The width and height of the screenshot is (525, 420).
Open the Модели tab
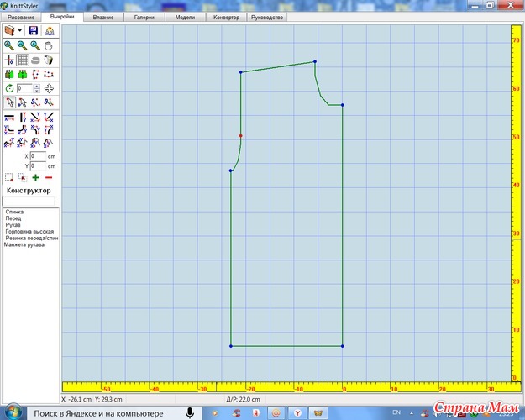coord(185,17)
